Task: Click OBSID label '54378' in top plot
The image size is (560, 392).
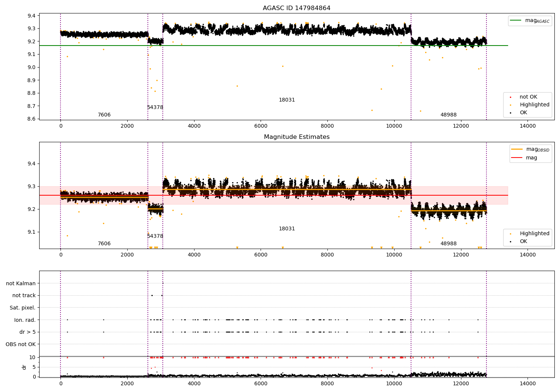Action: [x=155, y=108]
